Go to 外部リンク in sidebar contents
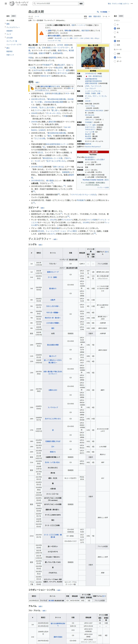Image resolution: width=138 pixels, height=644 pixels. [x=10, y=55]
